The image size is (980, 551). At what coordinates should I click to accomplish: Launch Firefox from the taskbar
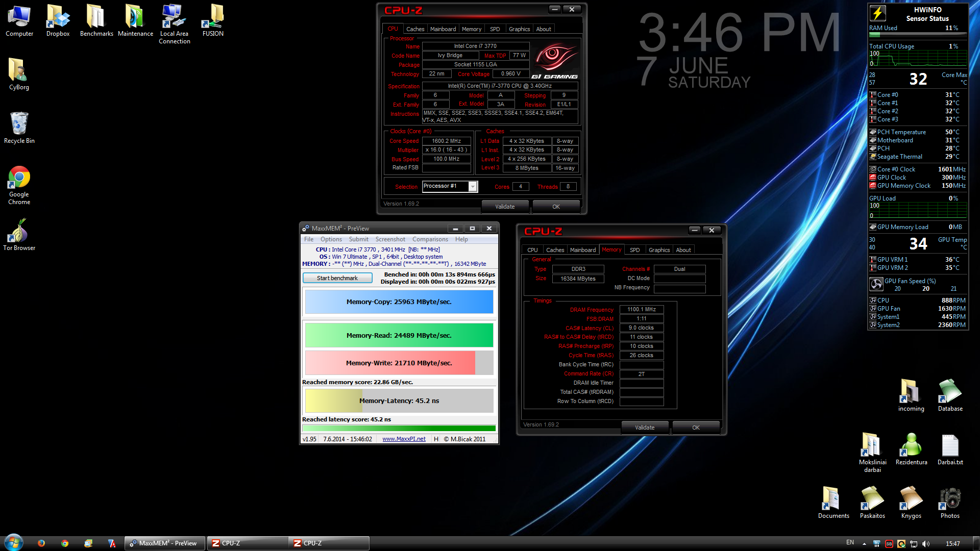41,543
